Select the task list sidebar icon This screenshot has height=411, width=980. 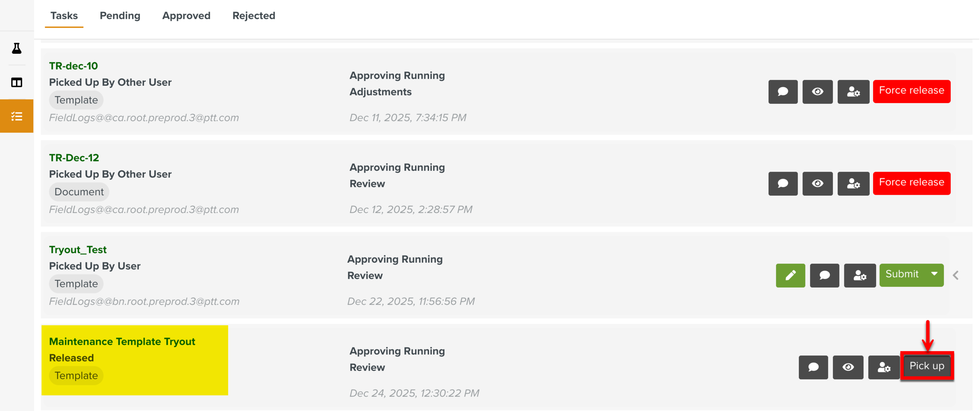16,116
